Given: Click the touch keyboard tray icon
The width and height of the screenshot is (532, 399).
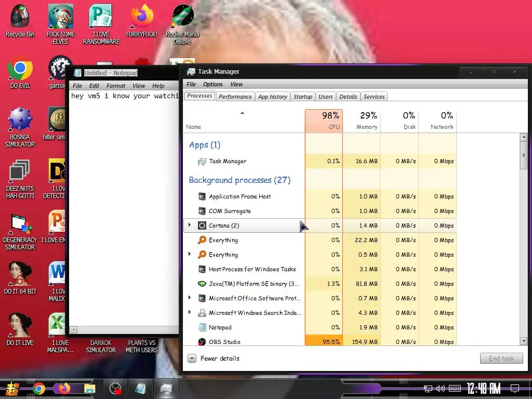Looking at the screenshot, I should tap(455, 389).
